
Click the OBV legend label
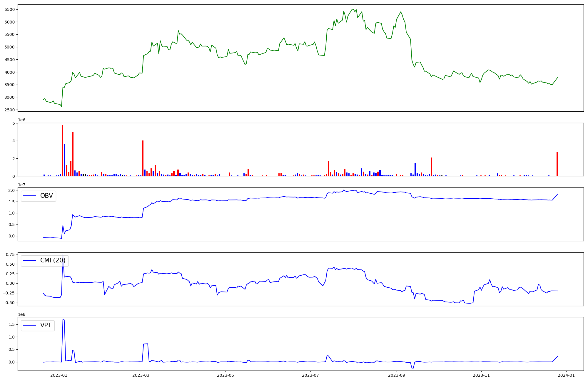coord(46,196)
